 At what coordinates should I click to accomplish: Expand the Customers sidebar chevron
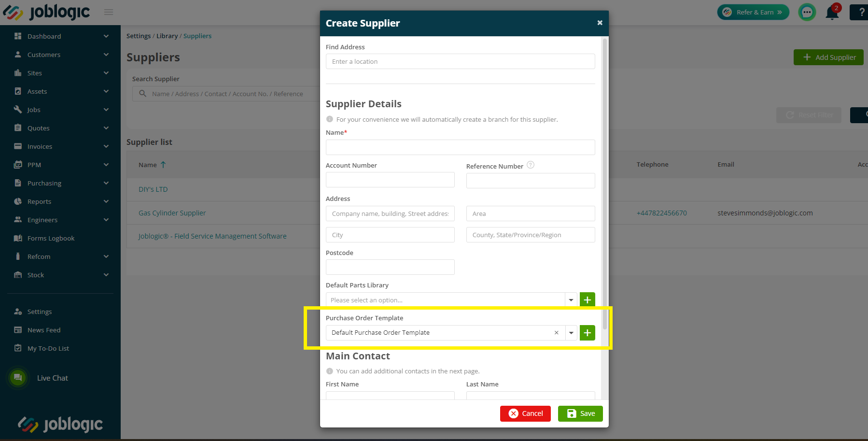[x=106, y=55]
